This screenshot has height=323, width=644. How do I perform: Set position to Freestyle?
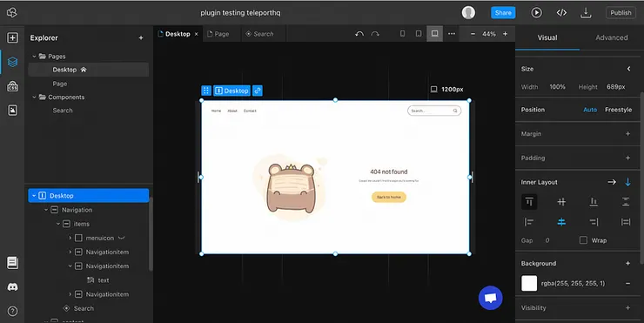click(x=618, y=110)
